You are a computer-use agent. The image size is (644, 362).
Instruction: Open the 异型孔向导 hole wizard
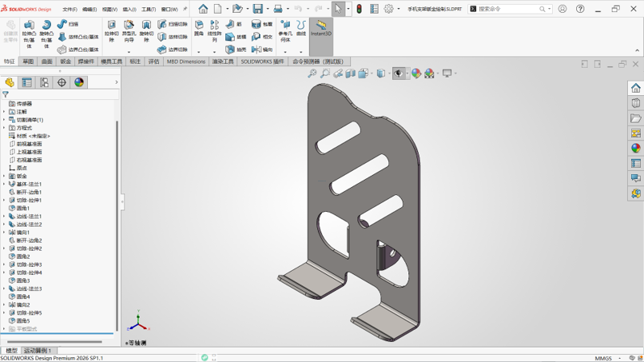pyautogui.click(x=129, y=31)
